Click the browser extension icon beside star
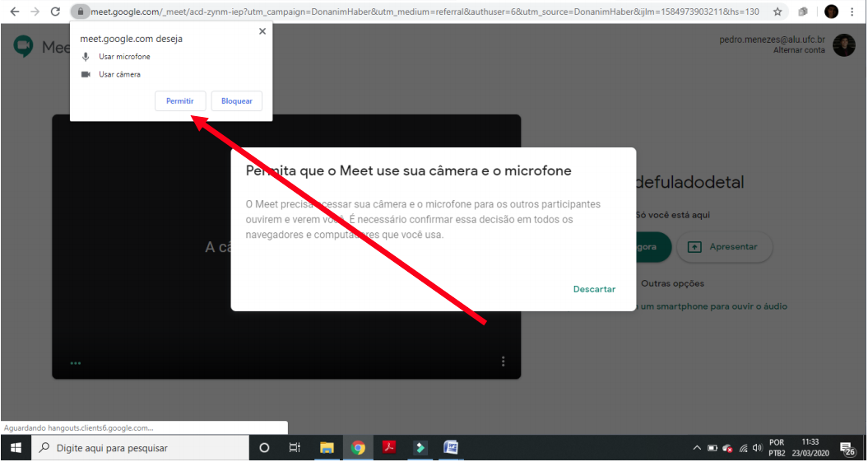Screen dimensions: 868x462 click(x=803, y=11)
